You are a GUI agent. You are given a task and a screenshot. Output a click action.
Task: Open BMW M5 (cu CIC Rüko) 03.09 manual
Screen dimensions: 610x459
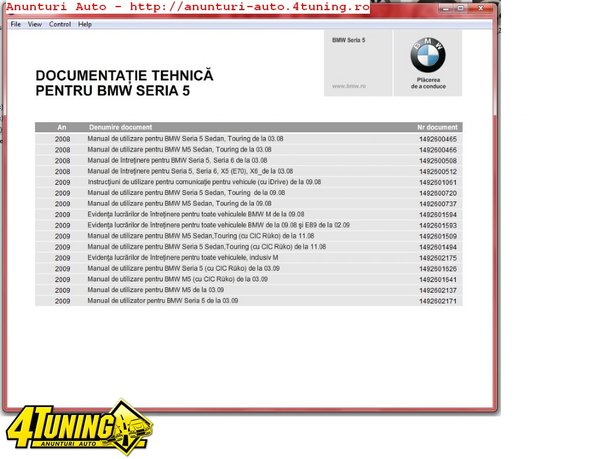click(x=177, y=279)
